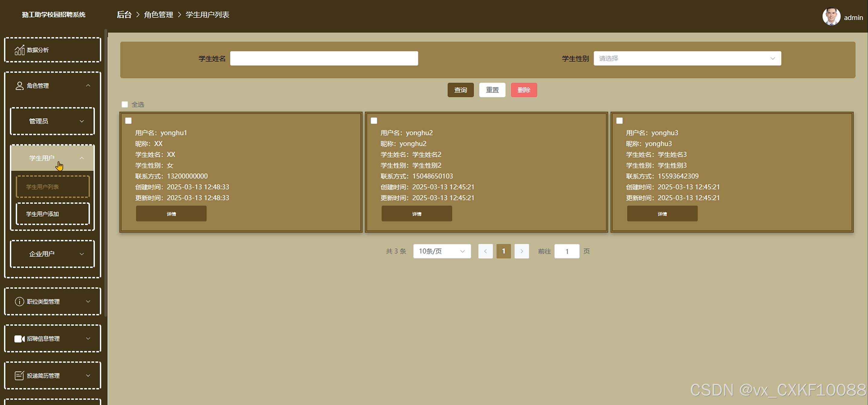The image size is (868, 405).
Task: Click the 学生姓名 text input field
Action: click(324, 59)
